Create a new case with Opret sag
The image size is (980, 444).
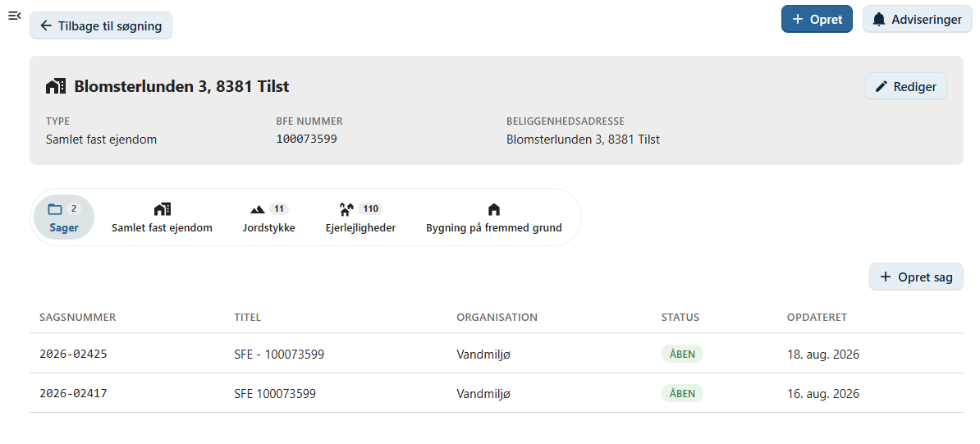click(x=916, y=277)
